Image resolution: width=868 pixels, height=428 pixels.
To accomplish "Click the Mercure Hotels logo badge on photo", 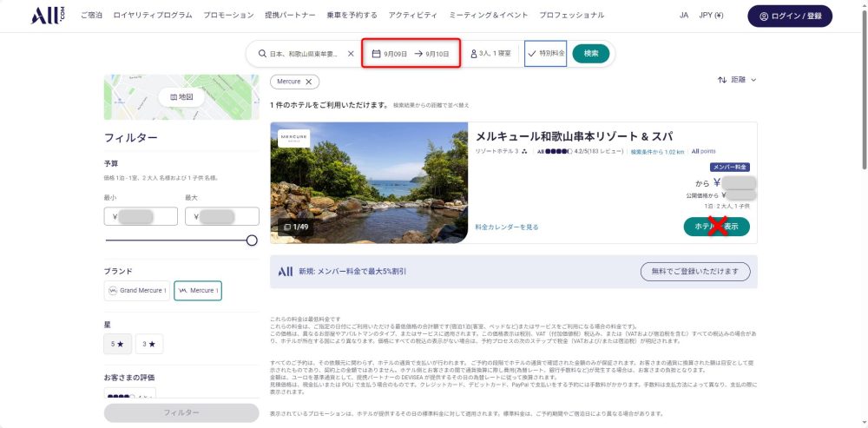I will tap(294, 138).
